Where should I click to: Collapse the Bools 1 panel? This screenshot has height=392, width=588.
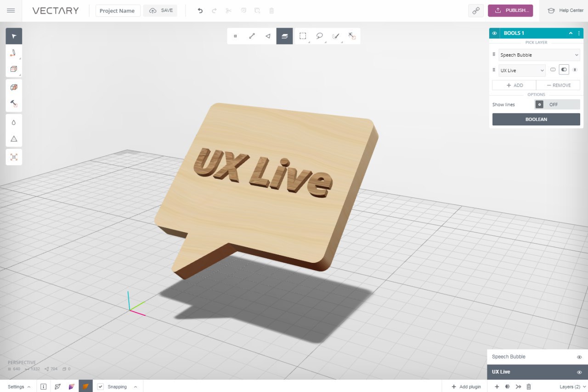tap(571, 33)
